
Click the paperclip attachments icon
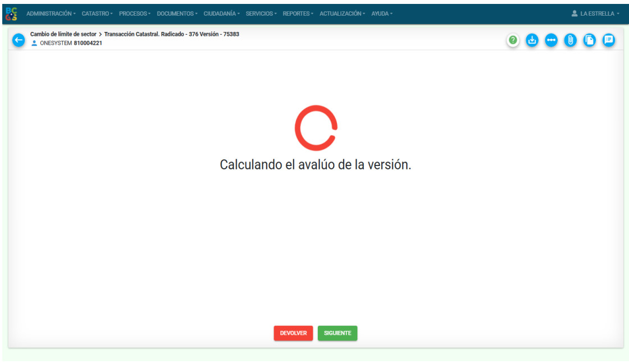[570, 40]
